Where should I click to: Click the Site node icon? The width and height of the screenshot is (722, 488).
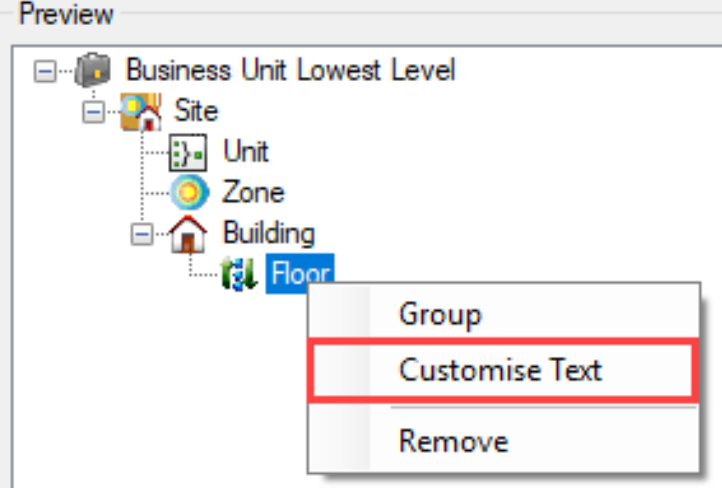coord(140,111)
